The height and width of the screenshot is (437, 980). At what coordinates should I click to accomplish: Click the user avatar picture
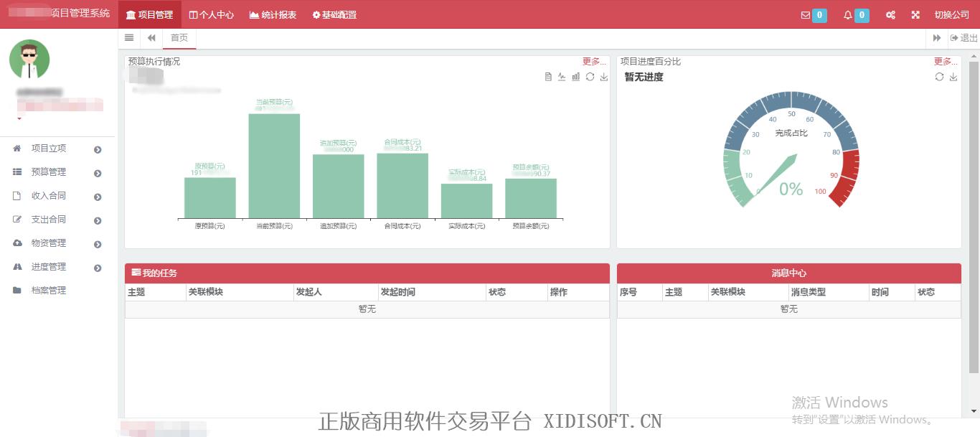(29, 60)
